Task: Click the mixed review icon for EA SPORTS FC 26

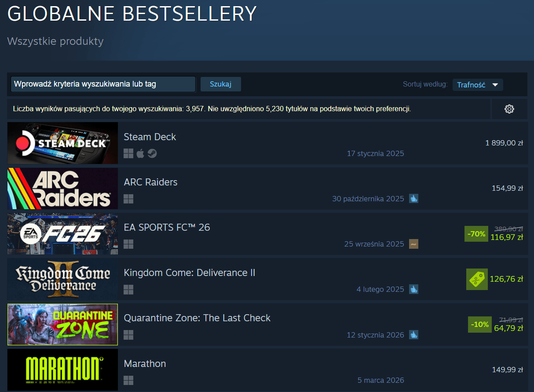Action: 413,244
